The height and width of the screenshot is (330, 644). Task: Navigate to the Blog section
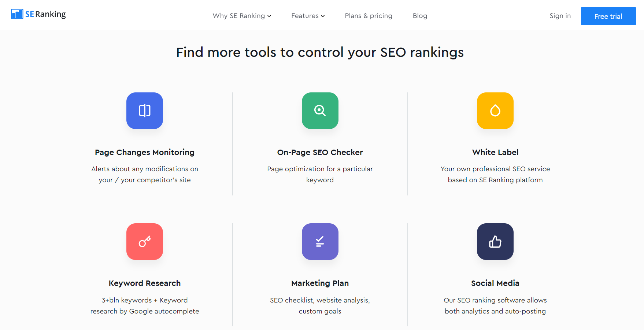[420, 16]
